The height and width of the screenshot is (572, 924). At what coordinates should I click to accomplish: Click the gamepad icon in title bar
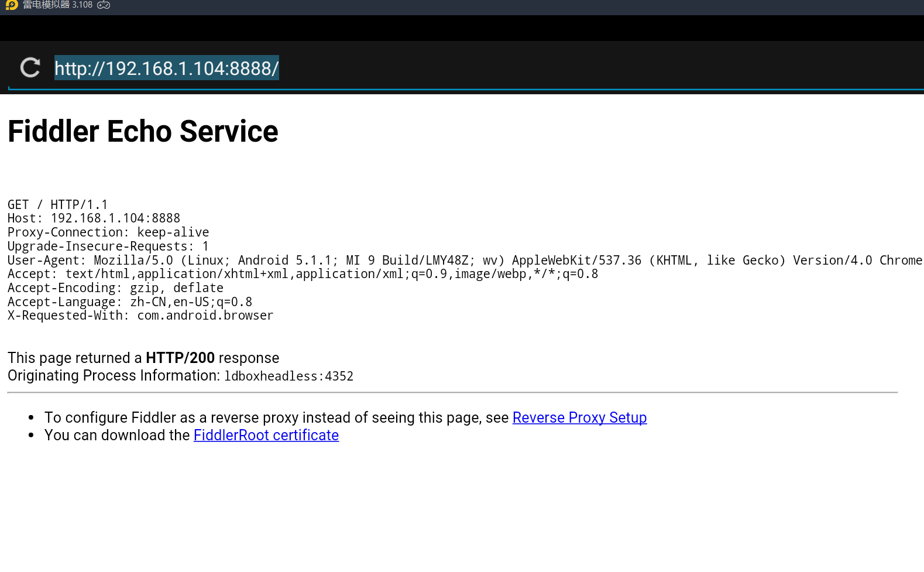tap(104, 5)
